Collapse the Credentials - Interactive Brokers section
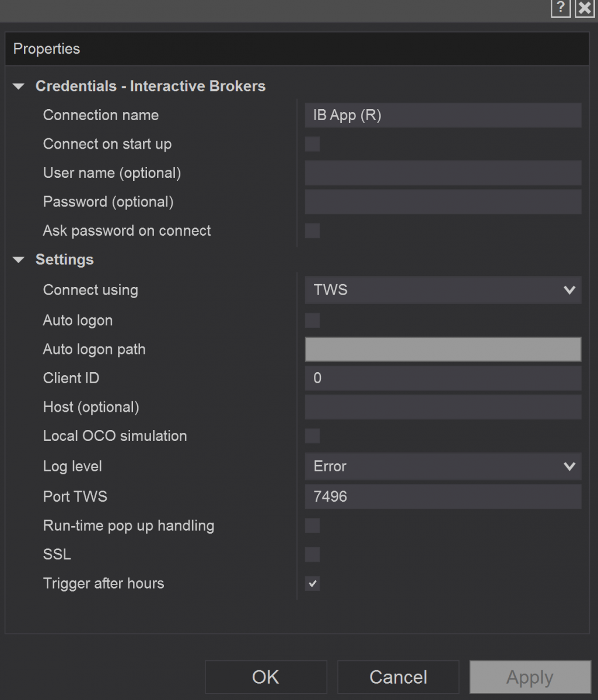This screenshot has width=598, height=700. click(x=19, y=86)
